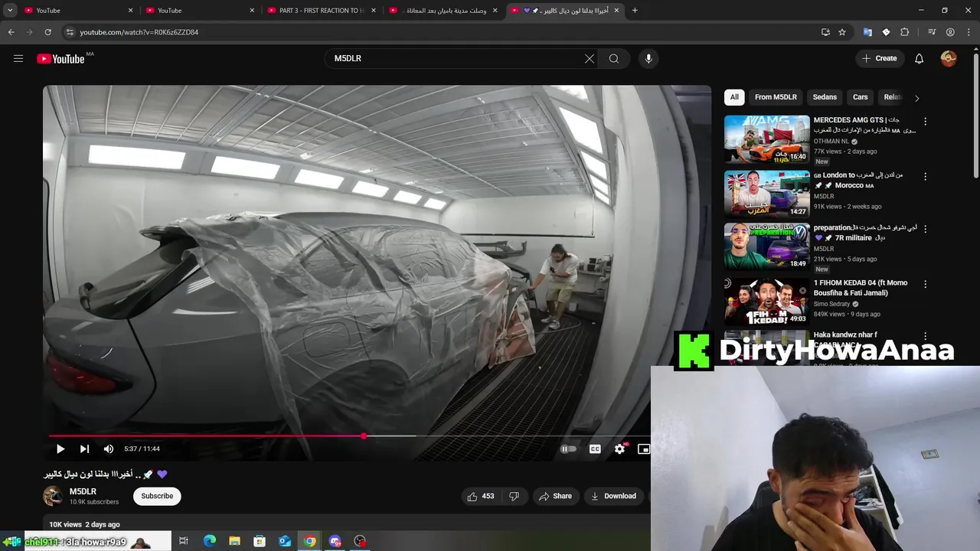Go to the YouTube home logo
Screen dimensions: 980x551
60,59
